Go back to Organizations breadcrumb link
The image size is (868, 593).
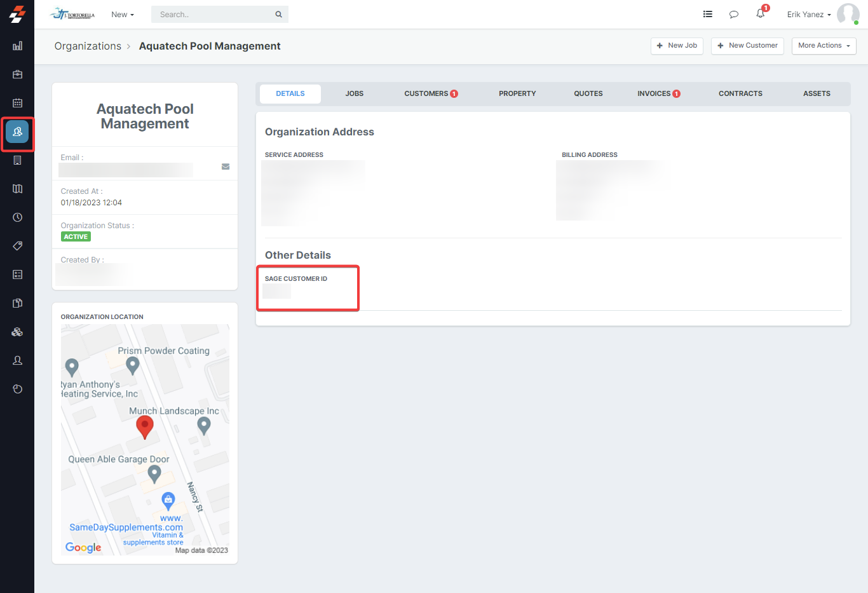[x=88, y=46]
